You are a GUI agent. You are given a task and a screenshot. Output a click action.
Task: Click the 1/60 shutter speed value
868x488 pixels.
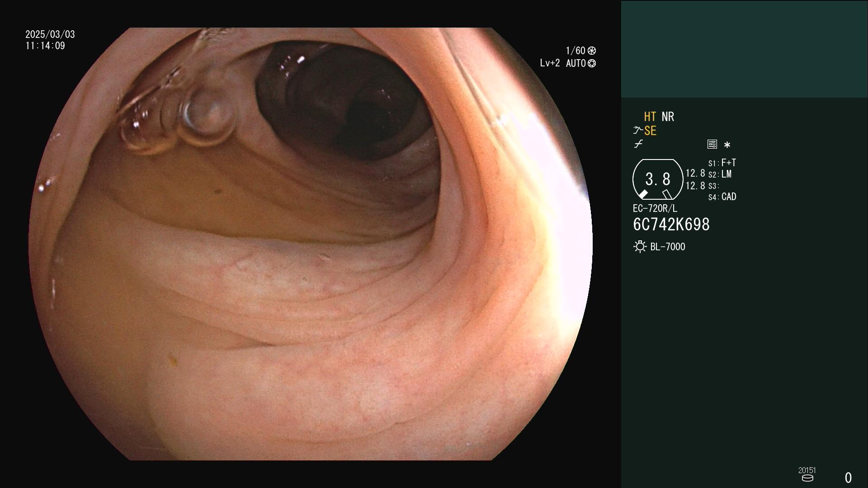tap(576, 51)
